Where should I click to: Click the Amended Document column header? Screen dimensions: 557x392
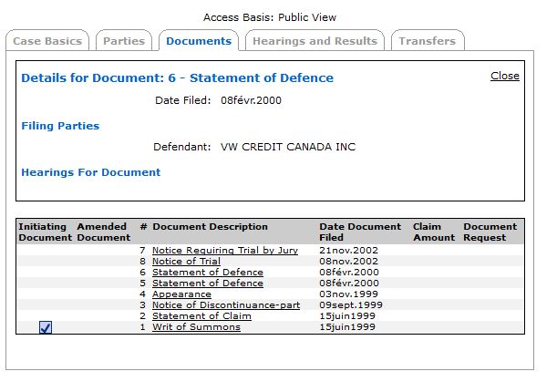tap(103, 232)
